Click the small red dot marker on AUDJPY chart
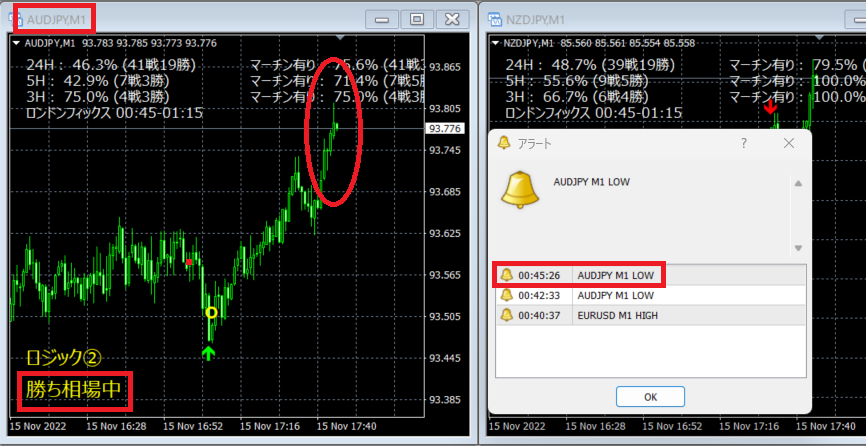The image size is (866, 446). point(188,263)
